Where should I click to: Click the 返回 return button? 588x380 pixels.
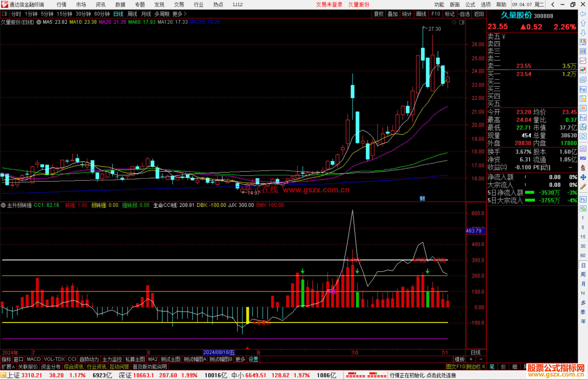(x=479, y=14)
